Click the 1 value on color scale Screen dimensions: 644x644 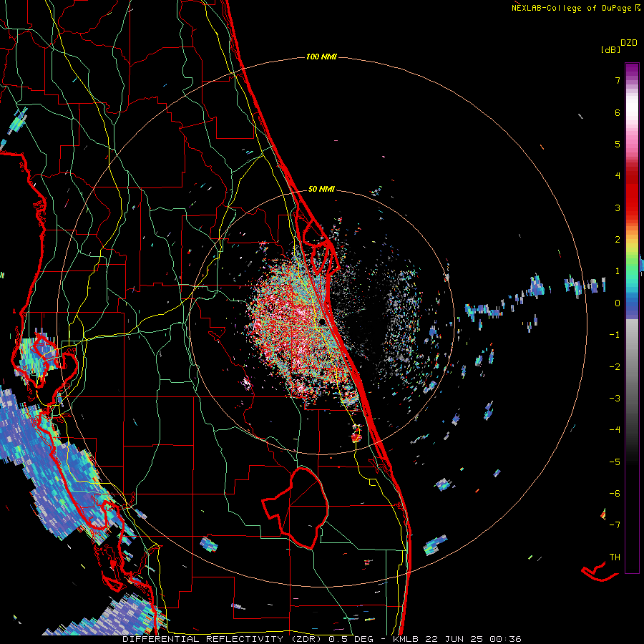[618, 271]
